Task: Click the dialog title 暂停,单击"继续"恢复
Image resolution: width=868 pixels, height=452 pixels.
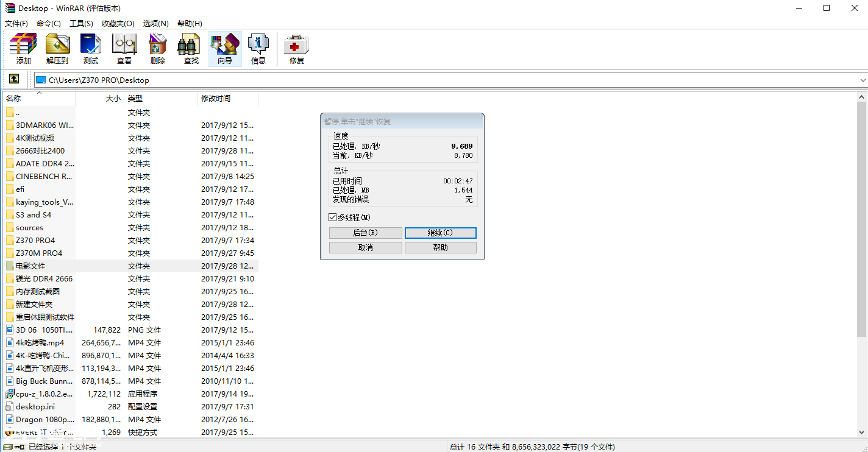Action: point(358,121)
